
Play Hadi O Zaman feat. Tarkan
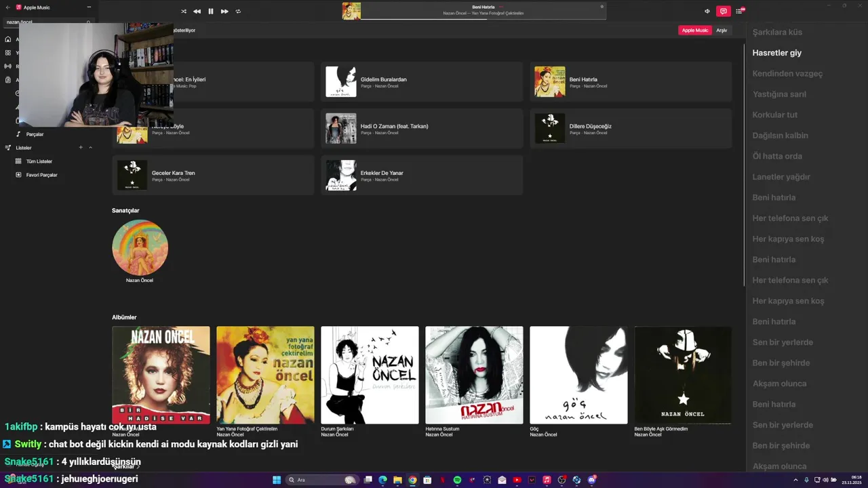422,128
